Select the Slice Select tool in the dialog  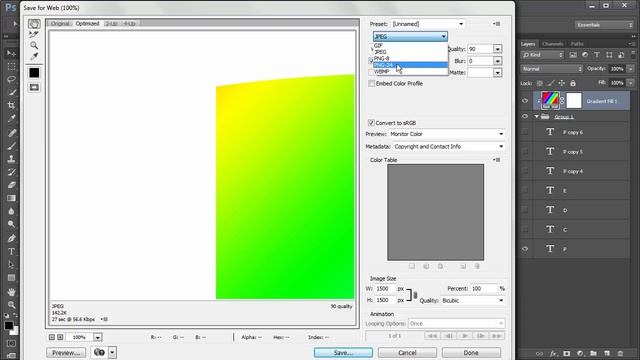pyautogui.click(x=34, y=35)
